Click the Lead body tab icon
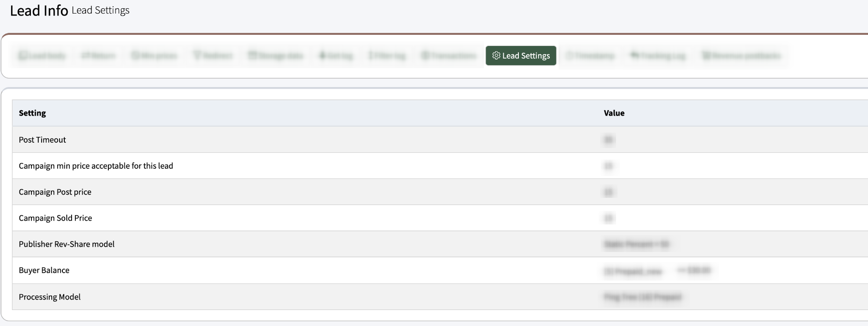868x326 pixels. tap(22, 56)
